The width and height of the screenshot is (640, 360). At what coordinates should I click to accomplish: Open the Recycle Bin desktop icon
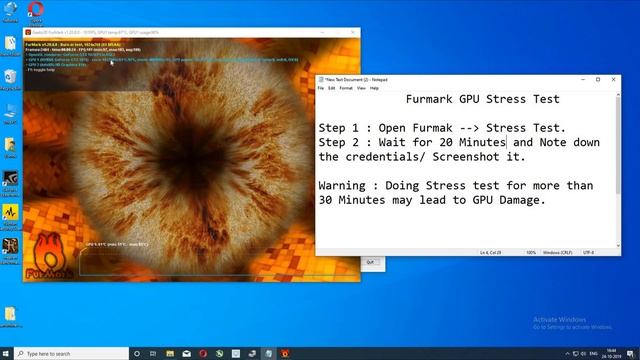click(10, 79)
